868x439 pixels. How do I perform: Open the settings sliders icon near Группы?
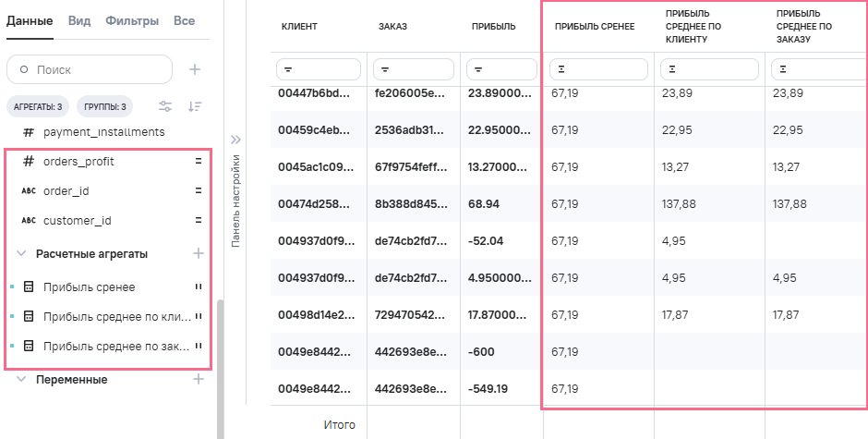point(165,106)
